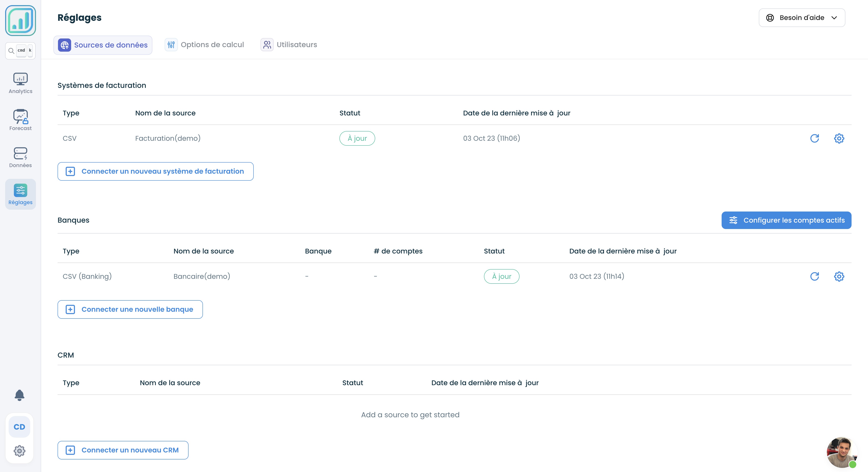The width and height of the screenshot is (868, 472).
Task: Click the Banque column header
Action: 318,251
